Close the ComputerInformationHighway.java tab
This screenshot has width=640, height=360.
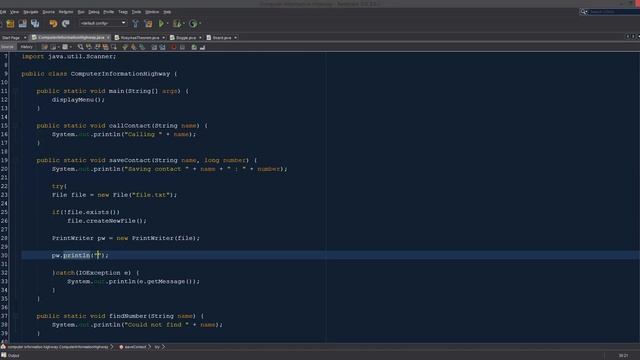pos(108,38)
